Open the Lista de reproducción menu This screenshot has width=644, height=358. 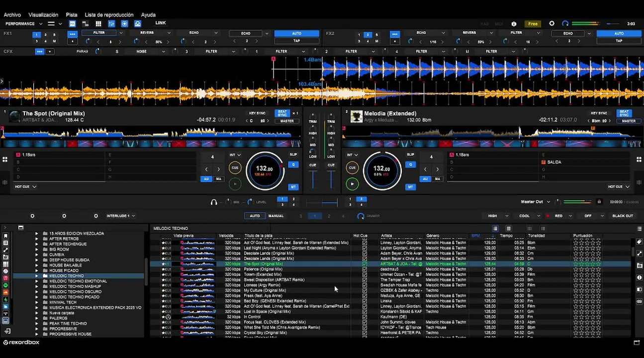(x=109, y=15)
